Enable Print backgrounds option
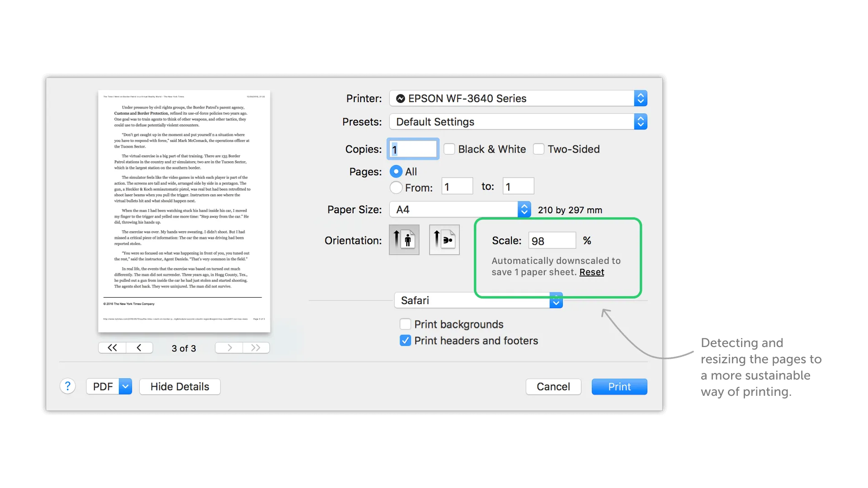The width and height of the screenshot is (868, 488). pos(406,324)
